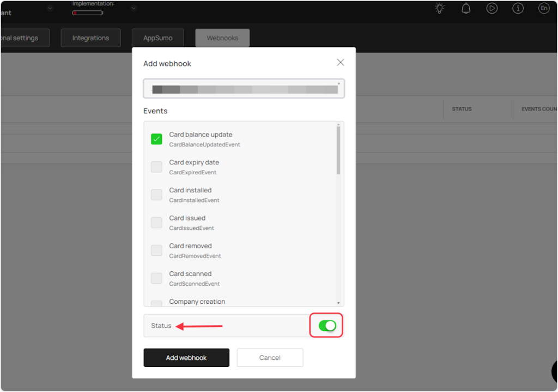Open the En language selector
The width and height of the screenshot is (558, 392).
pyautogui.click(x=543, y=8)
